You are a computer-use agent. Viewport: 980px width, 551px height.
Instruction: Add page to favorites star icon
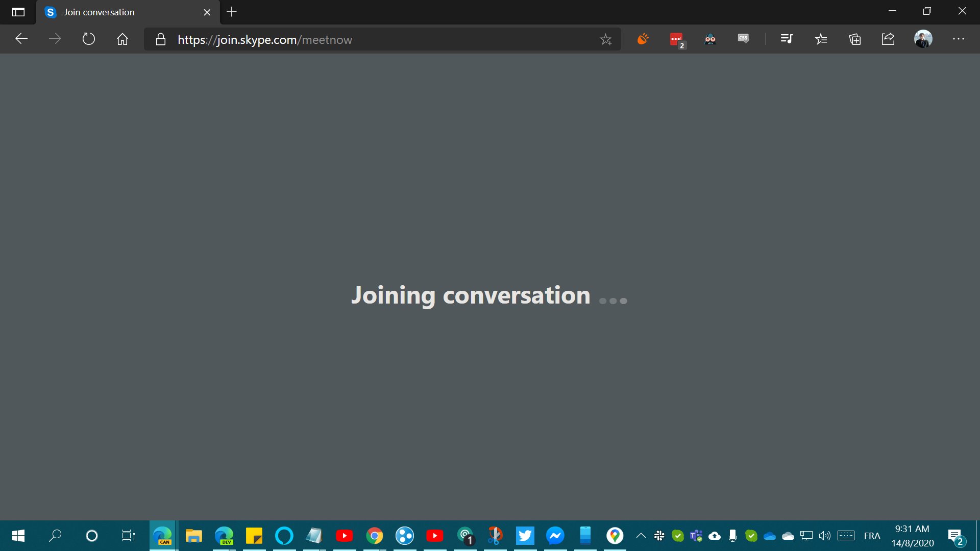[x=606, y=39]
